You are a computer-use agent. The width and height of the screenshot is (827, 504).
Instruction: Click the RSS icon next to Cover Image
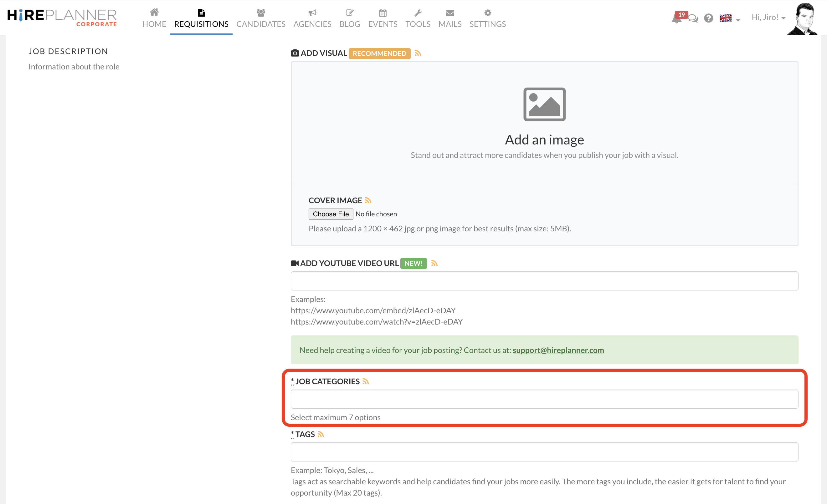(x=368, y=200)
